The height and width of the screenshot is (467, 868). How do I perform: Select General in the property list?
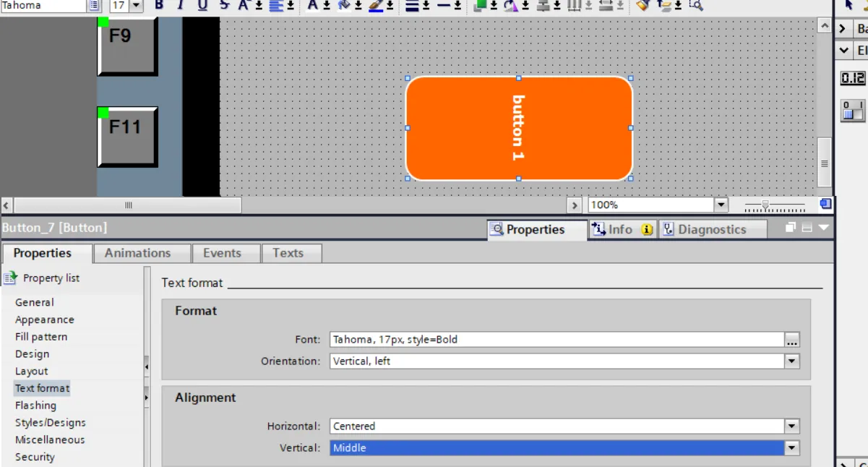tap(35, 302)
